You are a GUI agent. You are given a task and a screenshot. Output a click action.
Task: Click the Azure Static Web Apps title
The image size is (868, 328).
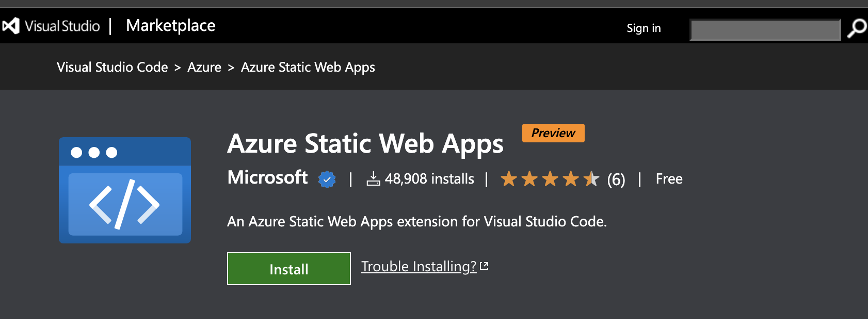point(365,144)
